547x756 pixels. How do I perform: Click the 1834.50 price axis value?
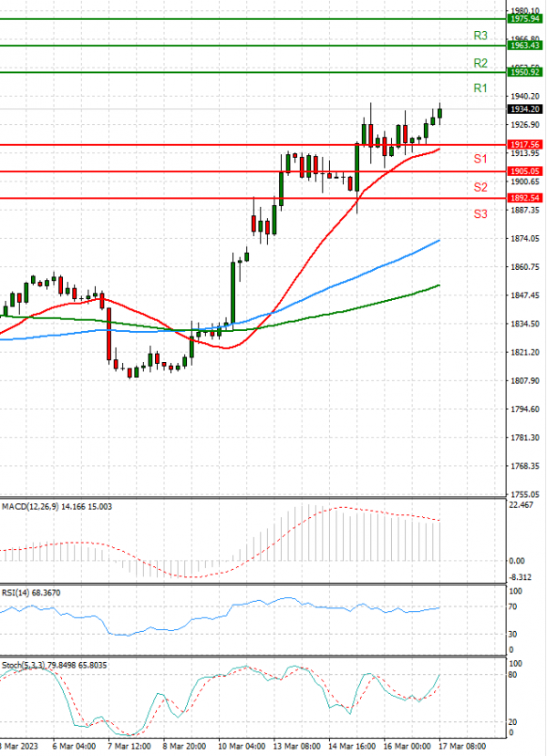coord(525,324)
